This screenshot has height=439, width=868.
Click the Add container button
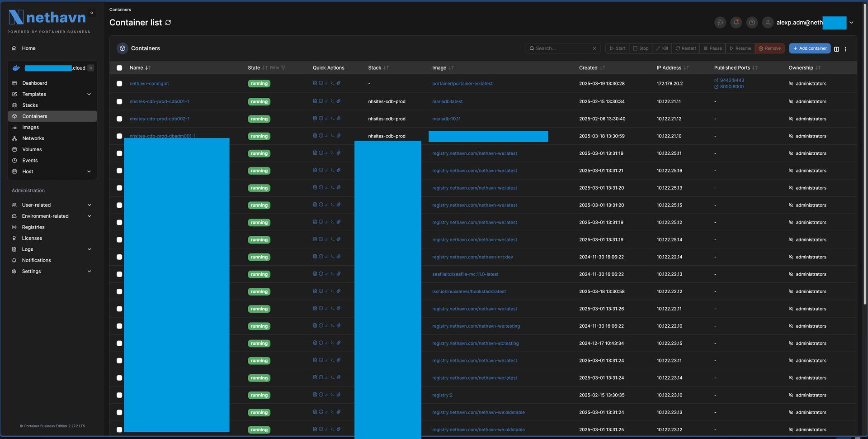(809, 48)
